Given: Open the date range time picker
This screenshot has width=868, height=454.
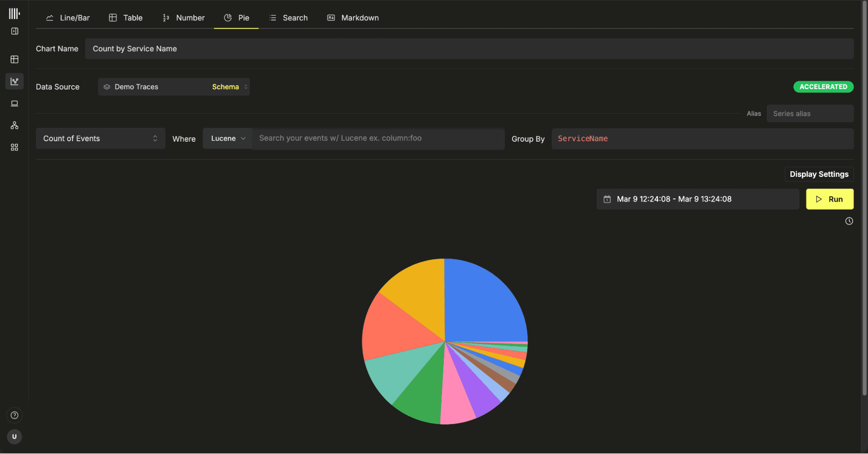Looking at the screenshot, I should coord(697,199).
